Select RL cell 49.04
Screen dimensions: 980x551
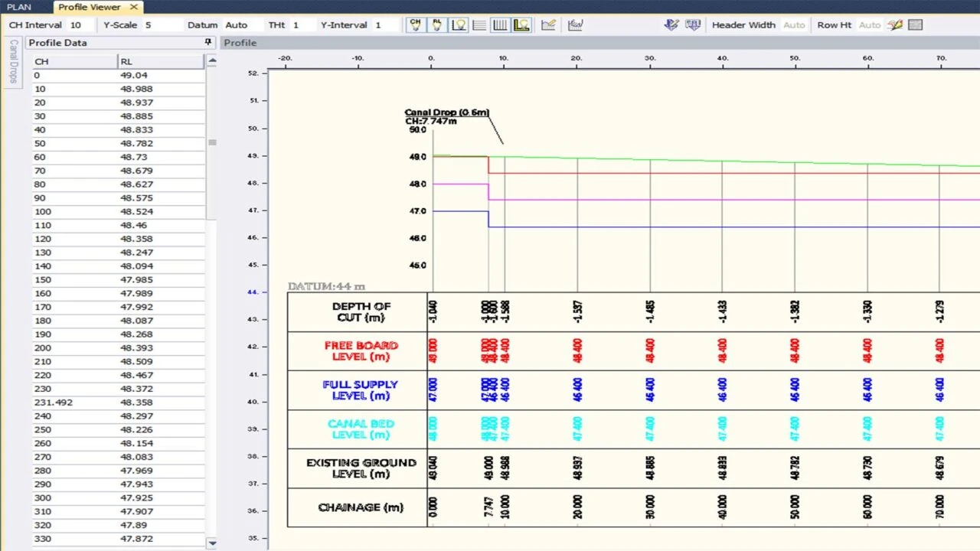pyautogui.click(x=161, y=75)
